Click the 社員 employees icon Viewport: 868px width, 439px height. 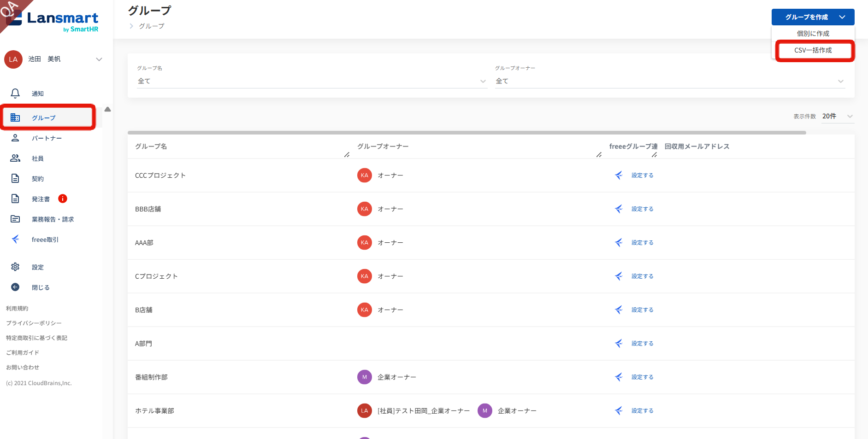(x=15, y=158)
